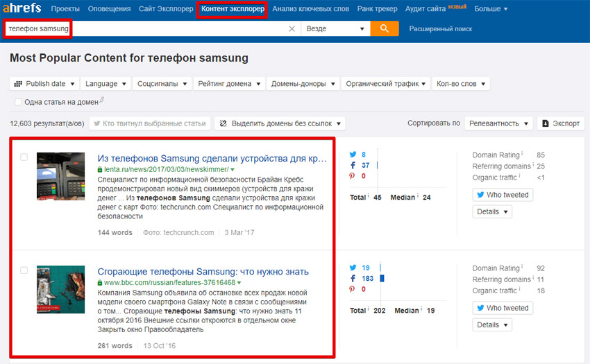Viewport: 590px width, 364px height.
Task: Clear the search field with X icon
Action: pyautogui.click(x=292, y=29)
